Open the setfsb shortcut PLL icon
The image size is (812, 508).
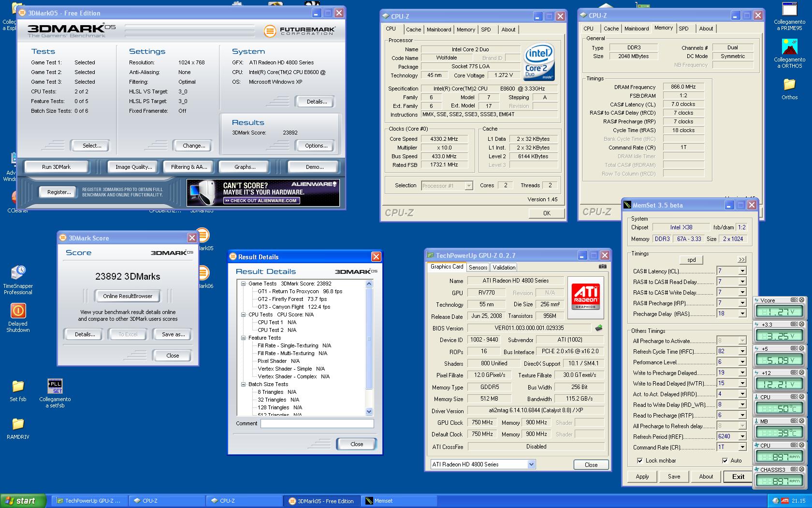(55, 386)
